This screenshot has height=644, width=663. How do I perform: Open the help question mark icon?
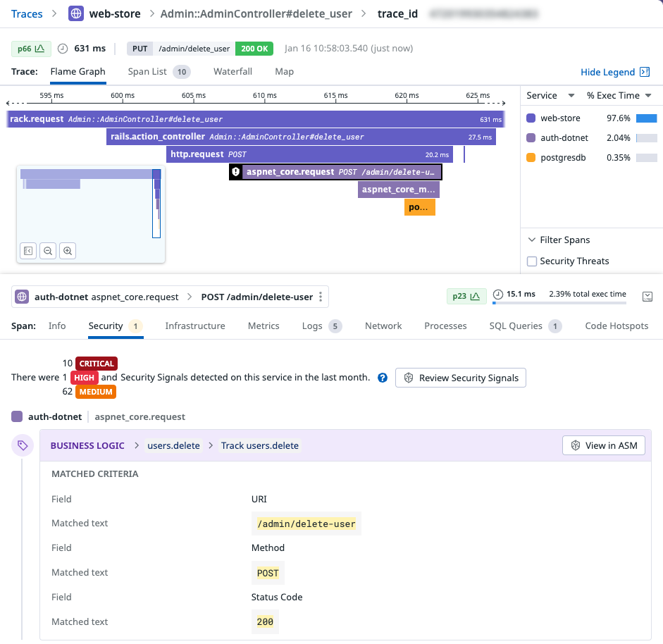[383, 378]
